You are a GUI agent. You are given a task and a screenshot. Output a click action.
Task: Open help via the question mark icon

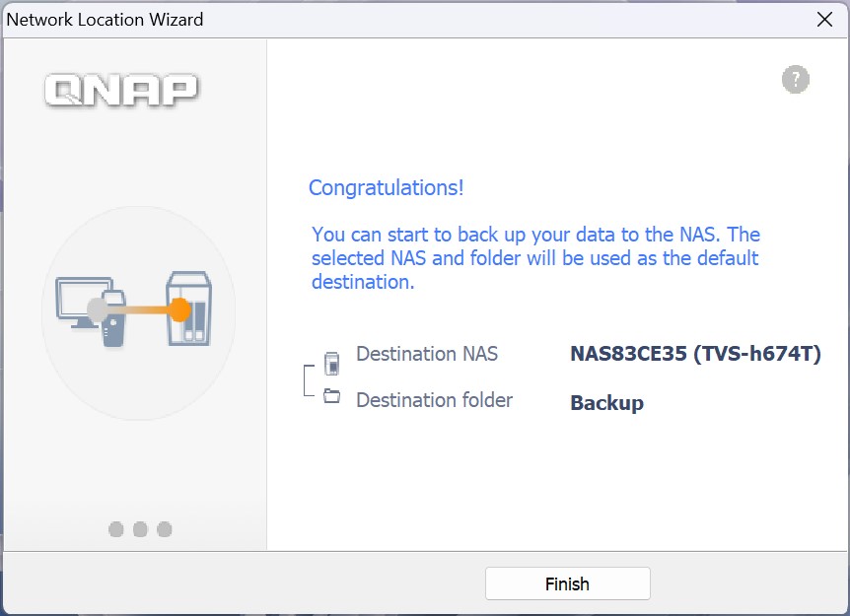795,80
